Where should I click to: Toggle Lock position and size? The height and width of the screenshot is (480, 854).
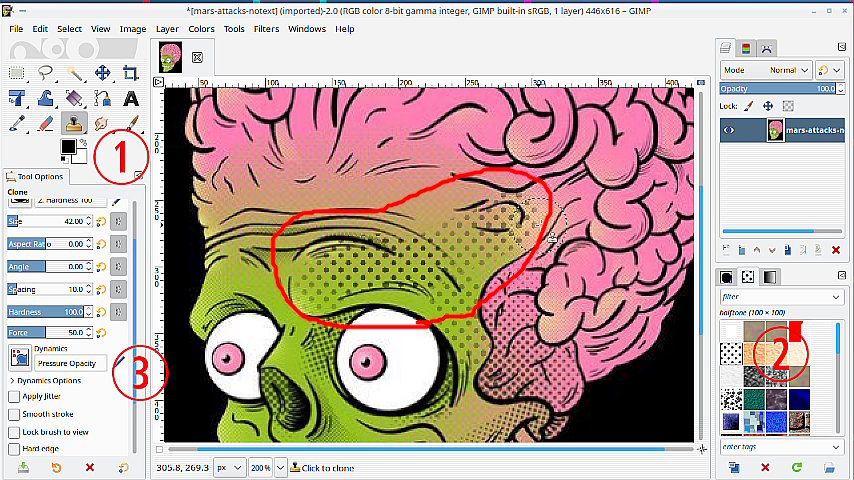tap(768, 106)
